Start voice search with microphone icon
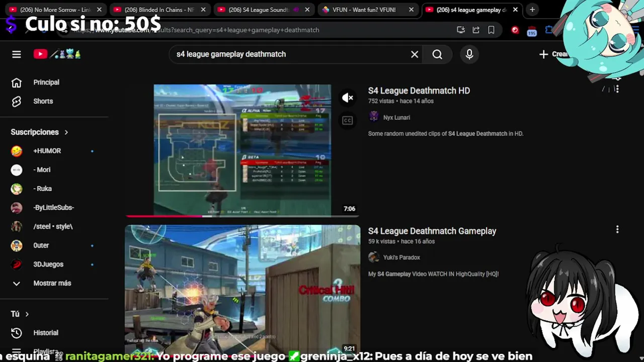The height and width of the screenshot is (362, 644). point(469,54)
